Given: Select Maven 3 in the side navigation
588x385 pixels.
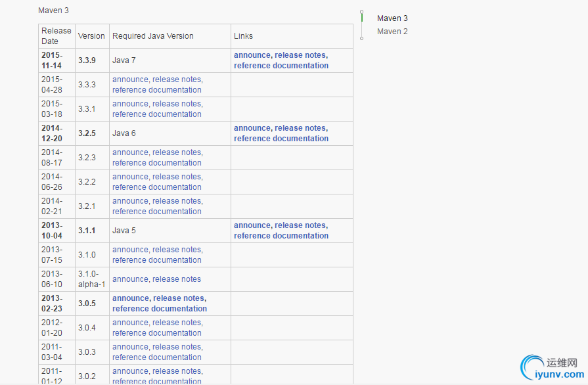Looking at the screenshot, I should pyautogui.click(x=392, y=18).
